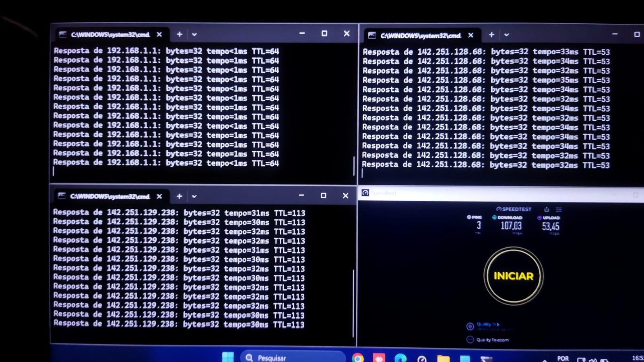Open tab dropdown in top-left cmd window

194,35
